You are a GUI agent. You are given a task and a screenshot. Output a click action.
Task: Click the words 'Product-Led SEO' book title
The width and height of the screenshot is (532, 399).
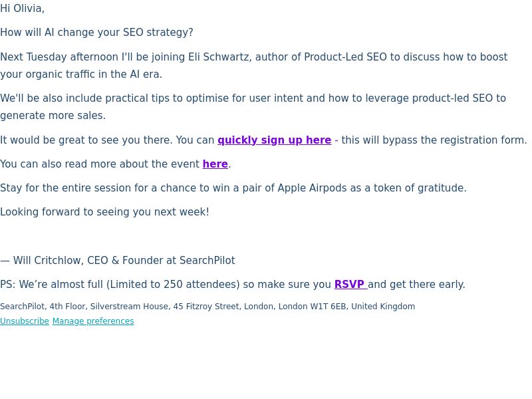(x=345, y=57)
